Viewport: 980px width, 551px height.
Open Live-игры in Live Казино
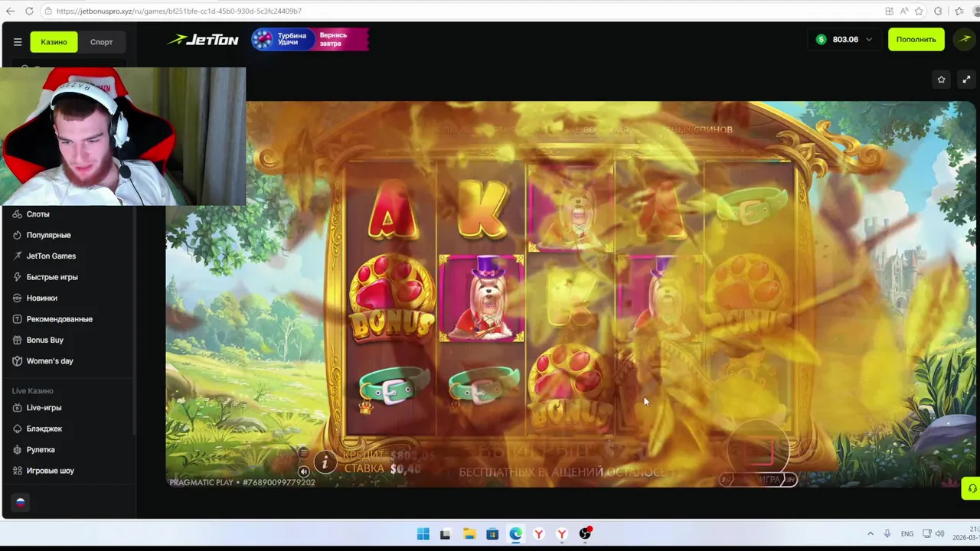pyautogui.click(x=44, y=408)
